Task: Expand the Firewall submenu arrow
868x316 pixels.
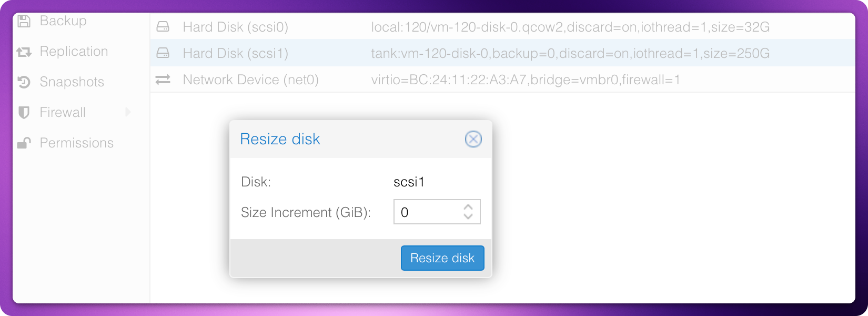Action: coord(128,112)
